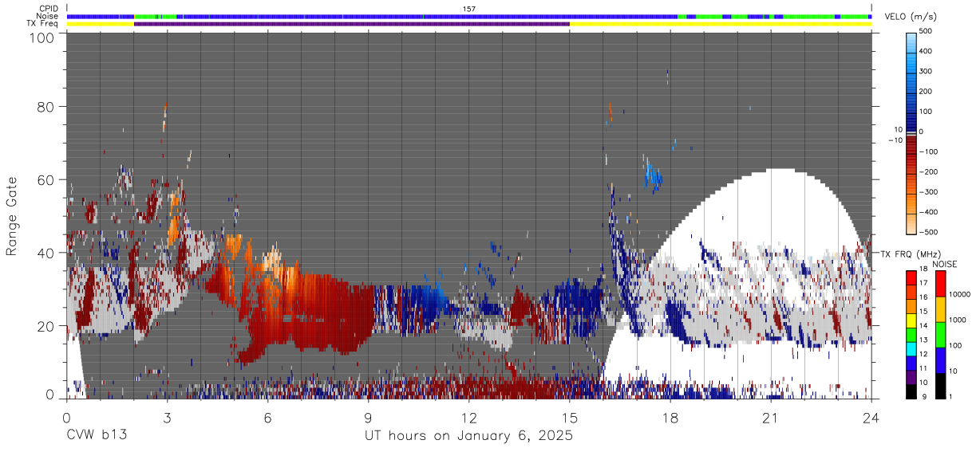Click the NOISE legend title
This screenshot has width=980, height=452.
coord(944,264)
